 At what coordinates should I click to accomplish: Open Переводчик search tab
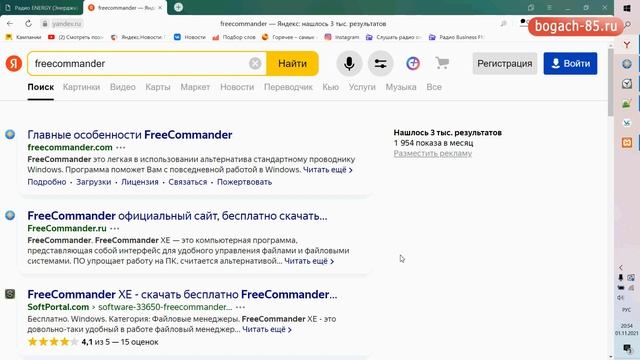288,87
